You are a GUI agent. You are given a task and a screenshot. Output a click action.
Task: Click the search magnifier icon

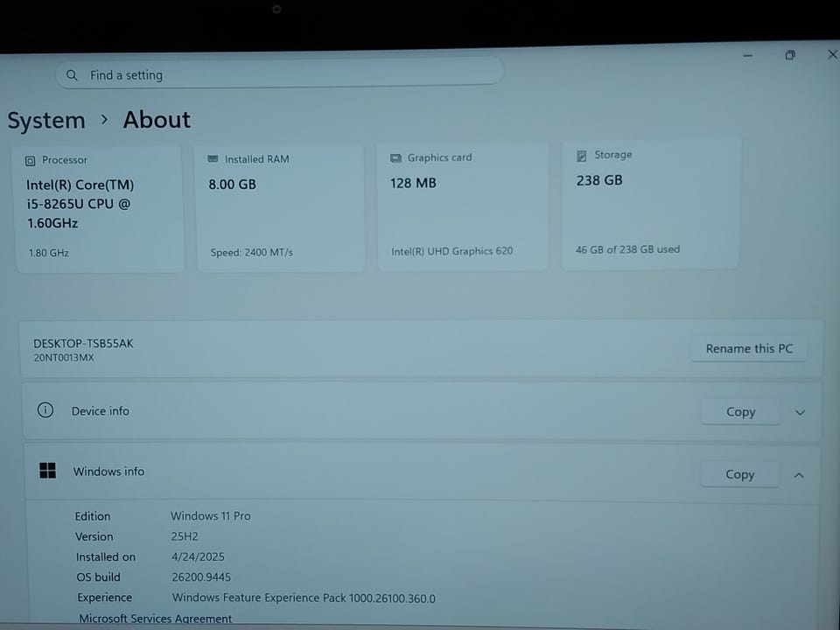coord(72,75)
